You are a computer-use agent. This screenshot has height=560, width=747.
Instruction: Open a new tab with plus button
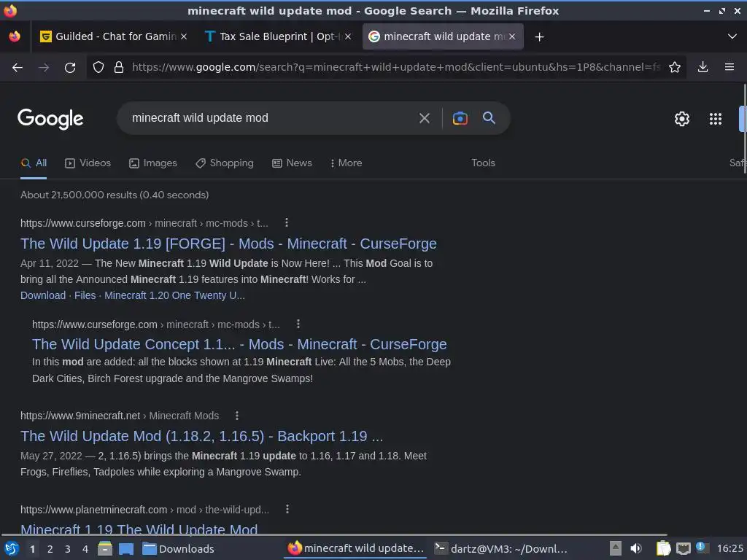click(539, 36)
